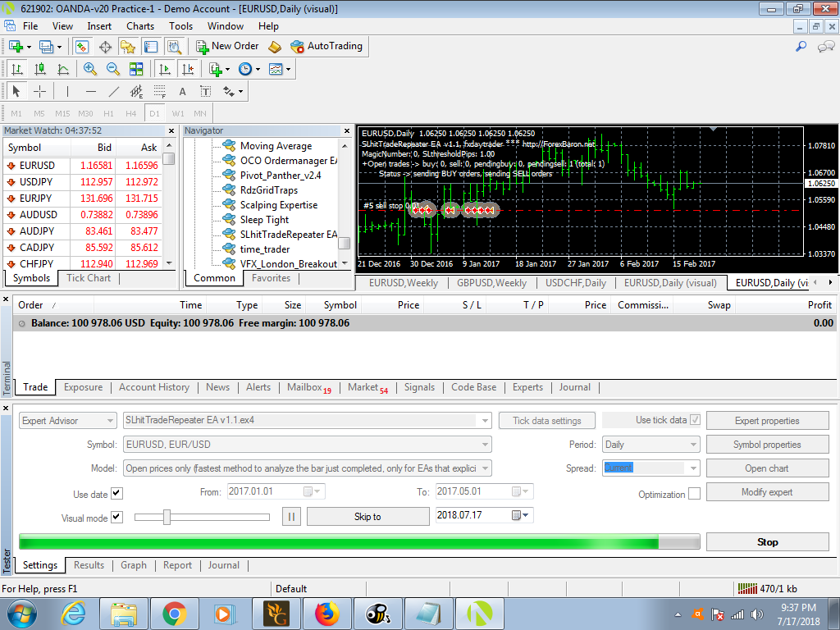Select the trendline tool
This screenshot has width=840, height=630.
point(113,92)
